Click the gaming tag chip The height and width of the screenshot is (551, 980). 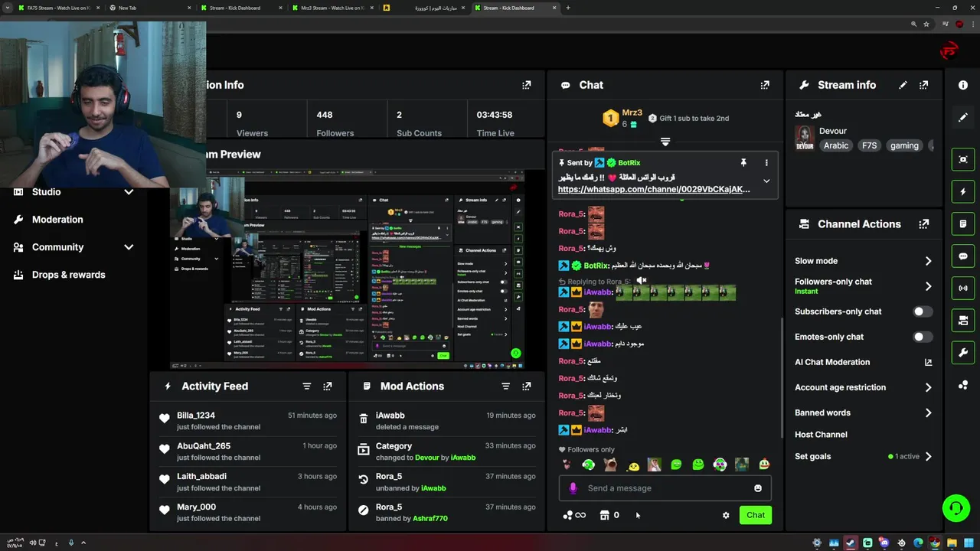click(x=904, y=145)
